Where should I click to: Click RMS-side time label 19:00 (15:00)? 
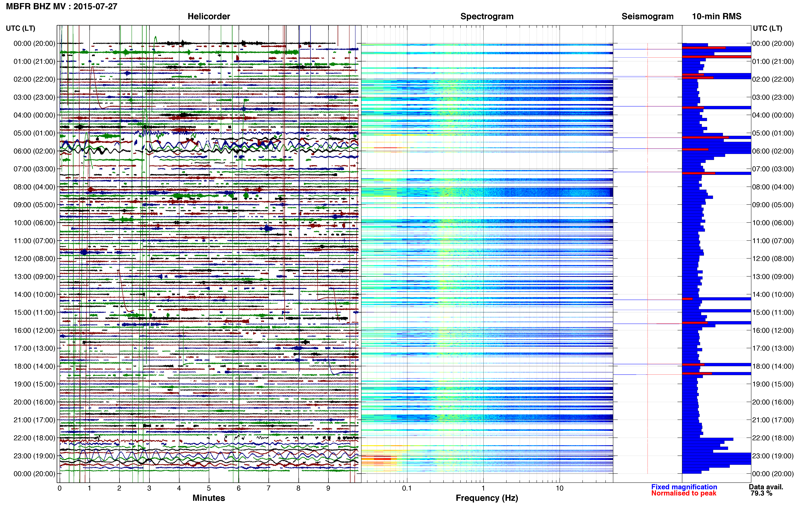pyautogui.click(x=773, y=384)
